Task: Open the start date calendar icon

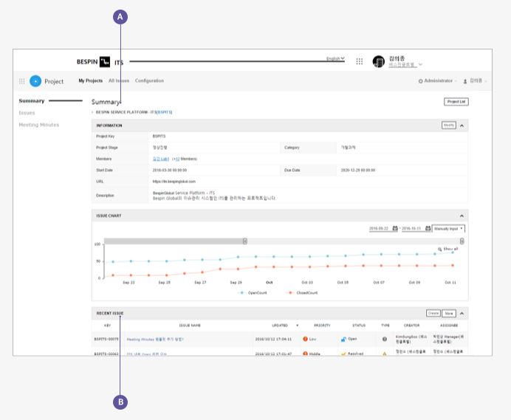Action: coord(394,228)
